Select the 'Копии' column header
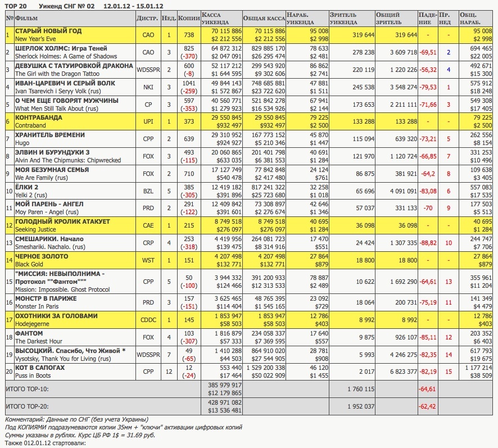The height and width of the screenshot is (448, 498). pos(189,19)
